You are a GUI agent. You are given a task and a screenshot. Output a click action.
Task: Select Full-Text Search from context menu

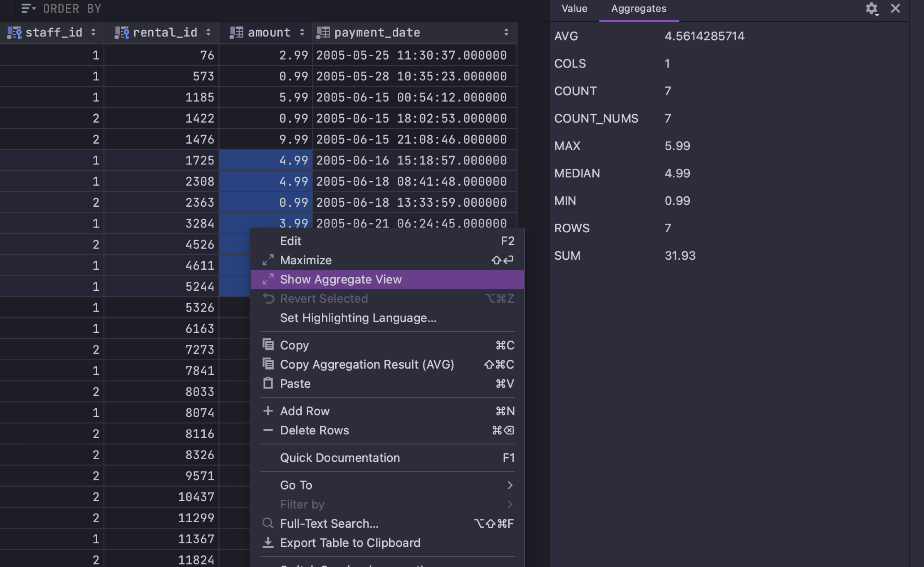pos(329,523)
